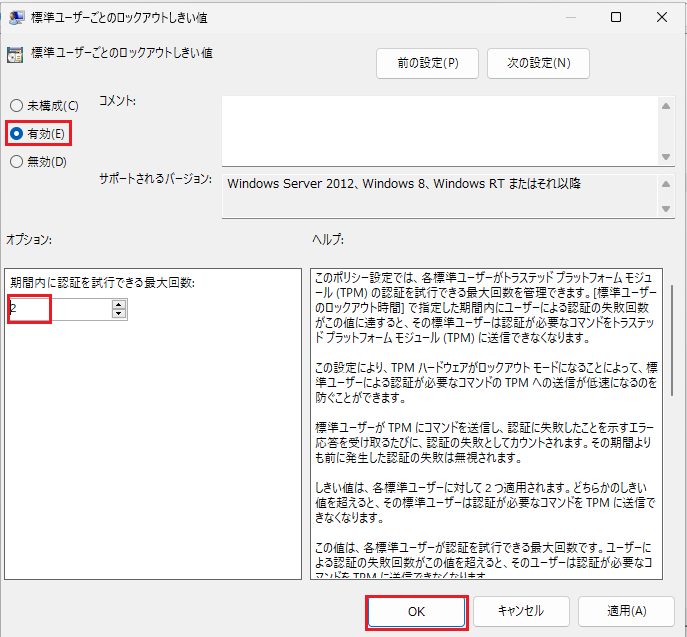Image resolution: width=687 pixels, height=637 pixels.
Task: Click comment box scroll down arrow
Action: (x=666, y=156)
